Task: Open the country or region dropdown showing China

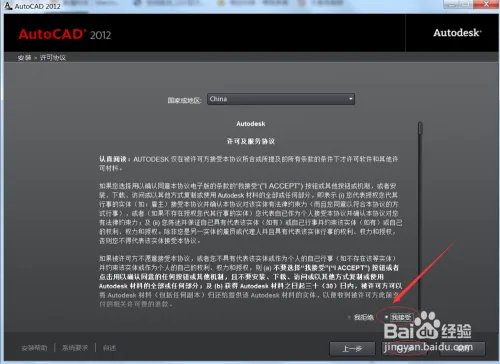Action: coord(281,99)
